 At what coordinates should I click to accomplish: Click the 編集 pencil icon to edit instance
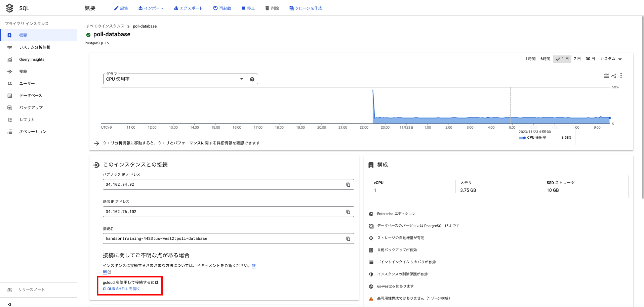(116, 8)
